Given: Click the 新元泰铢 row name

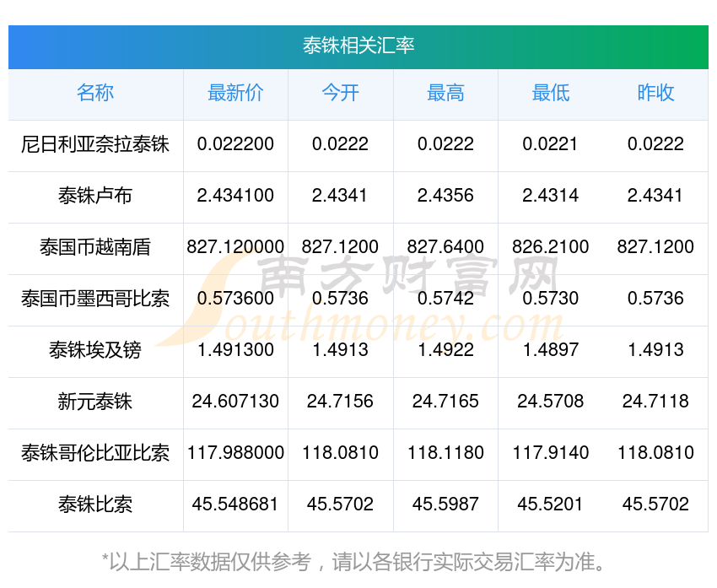Looking at the screenshot, I should [x=95, y=402].
